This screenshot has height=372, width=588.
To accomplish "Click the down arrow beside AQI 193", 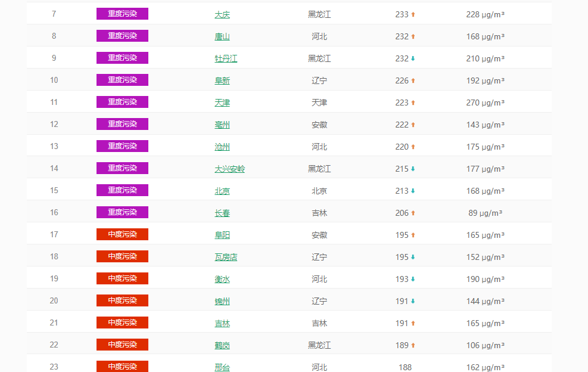I will (x=413, y=279).
